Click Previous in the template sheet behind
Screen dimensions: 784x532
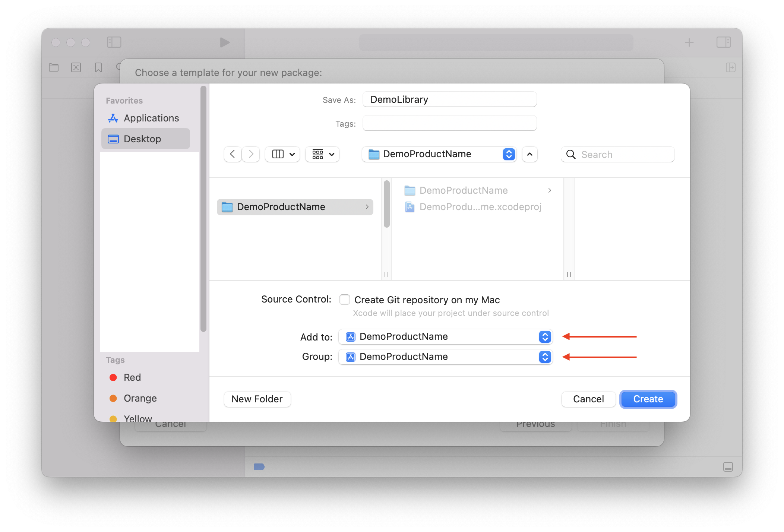coord(535,426)
